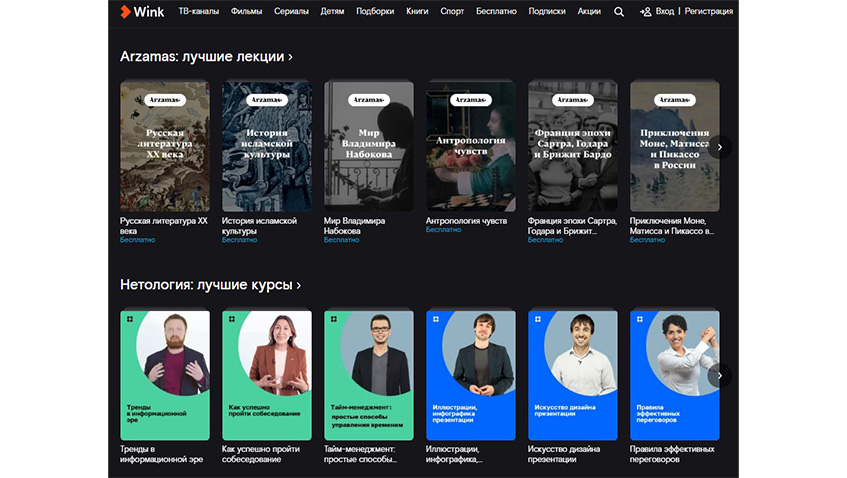Screen dimensions: 847x478
Task: Click 'Антропология чувств' title below poster
Action: (x=467, y=221)
